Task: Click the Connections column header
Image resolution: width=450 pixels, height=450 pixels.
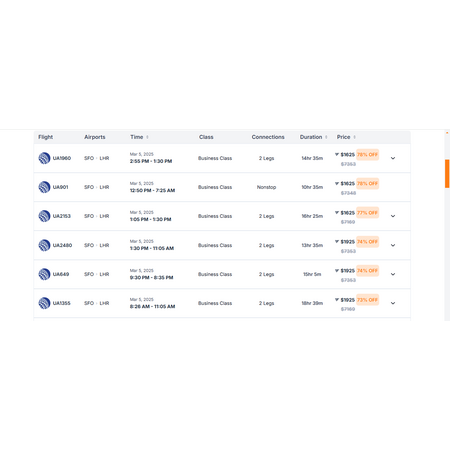Action: 268,137
